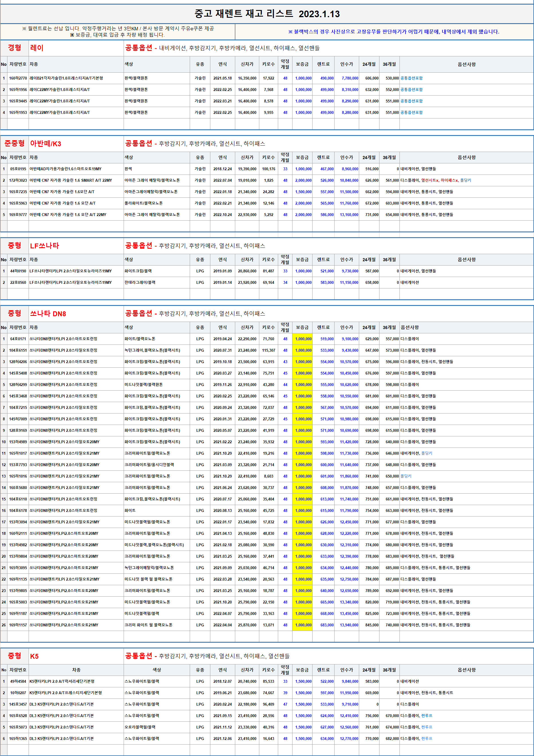
Task: Click plate number 165하1956 cell
Action: click(18, 90)
